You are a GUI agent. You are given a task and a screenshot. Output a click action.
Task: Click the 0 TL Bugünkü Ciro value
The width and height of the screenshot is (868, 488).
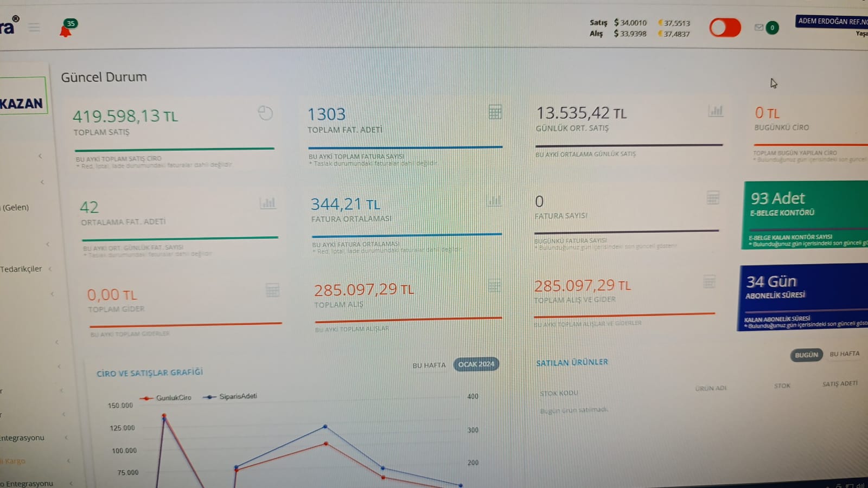point(767,113)
